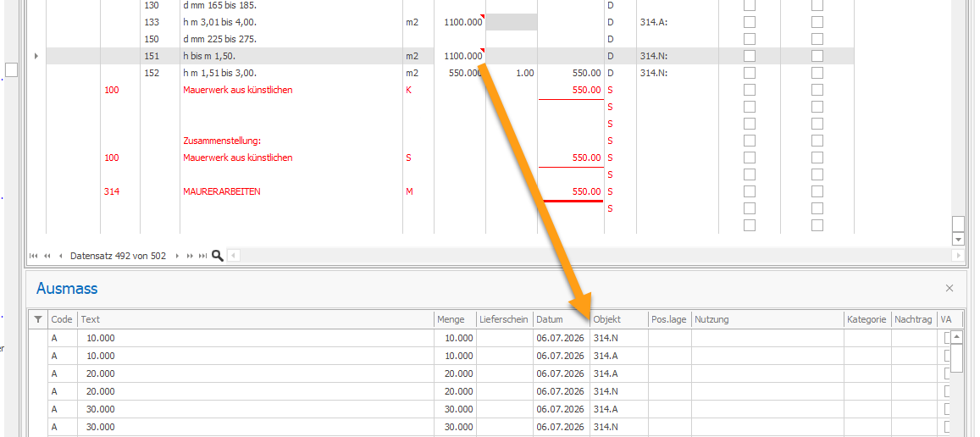
Task: Click left arrow of horizontal scrollbar
Action: coord(232,256)
